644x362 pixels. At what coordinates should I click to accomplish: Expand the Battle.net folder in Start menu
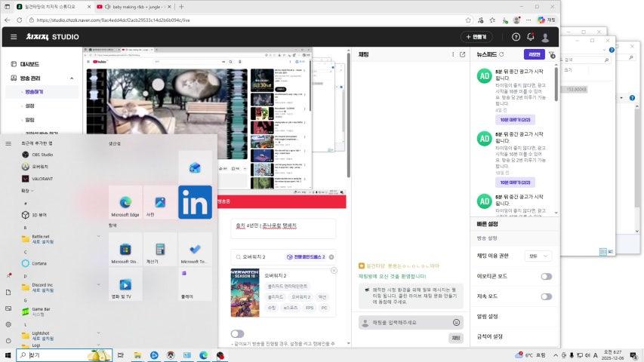click(x=98, y=237)
